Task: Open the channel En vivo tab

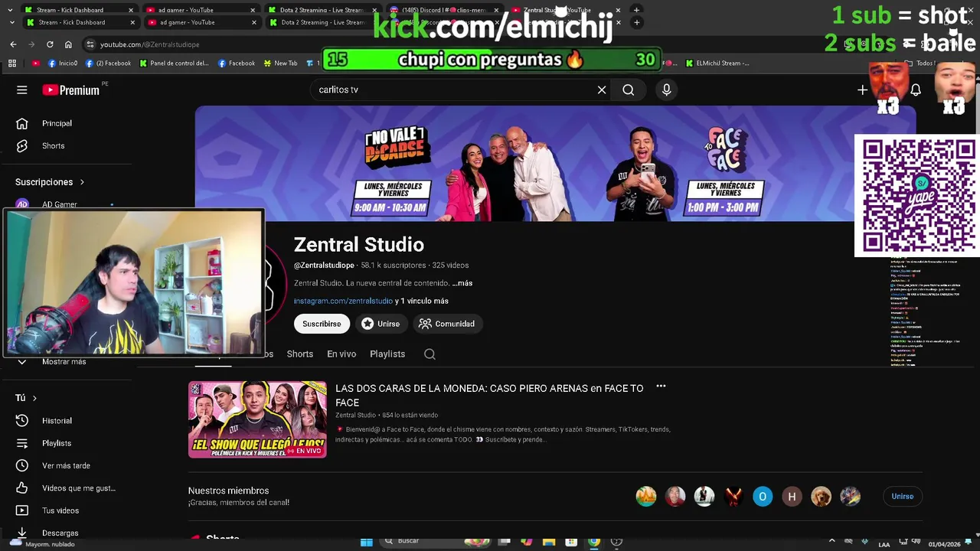Action: (x=341, y=354)
